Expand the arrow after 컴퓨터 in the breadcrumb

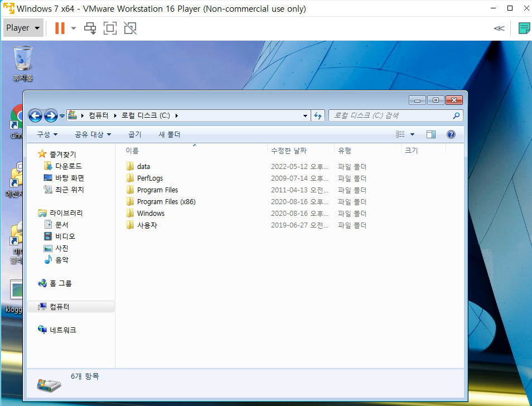coord(115,115)
